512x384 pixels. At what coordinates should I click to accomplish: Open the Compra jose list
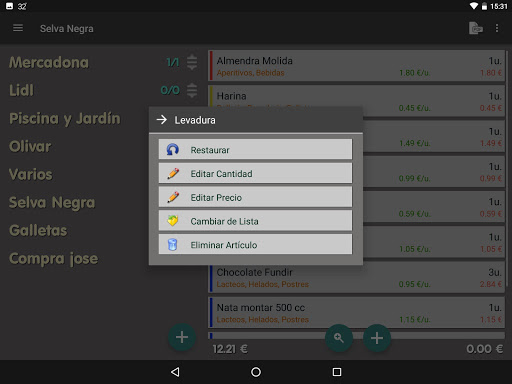[x=54, y=259]
